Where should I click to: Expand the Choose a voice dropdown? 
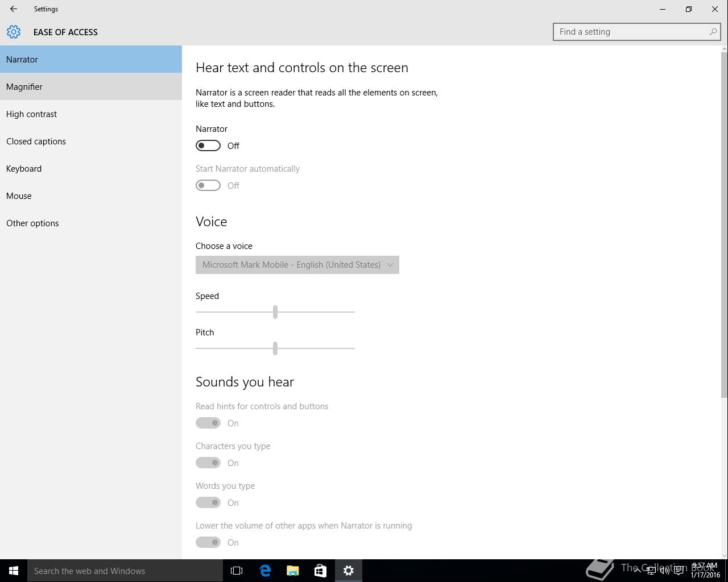click(x=297, y=265)
